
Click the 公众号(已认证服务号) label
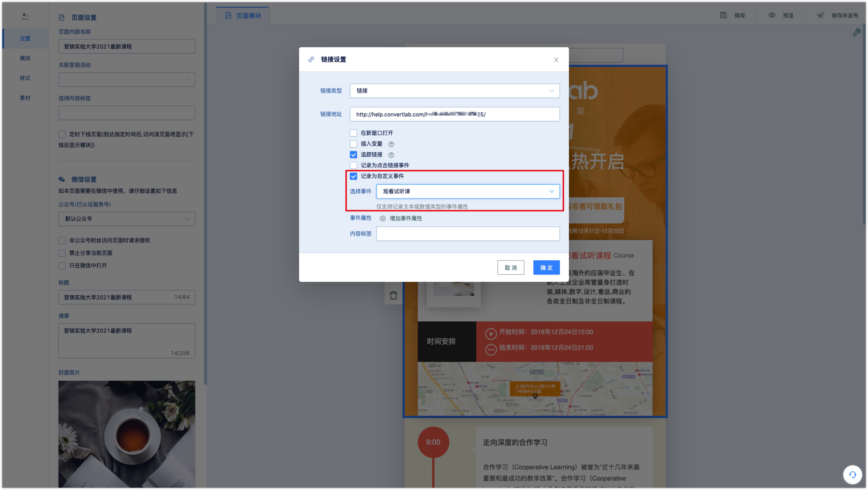pos(85,204)
